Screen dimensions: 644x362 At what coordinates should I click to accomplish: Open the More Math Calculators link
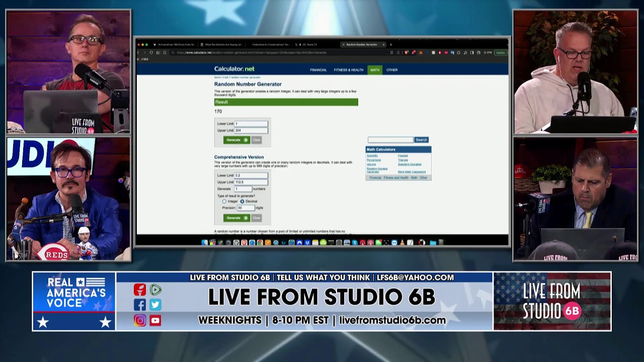click(x=412, y=172)
